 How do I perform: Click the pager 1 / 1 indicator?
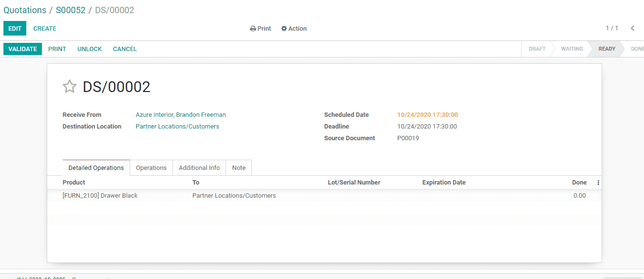pos(612,28)
